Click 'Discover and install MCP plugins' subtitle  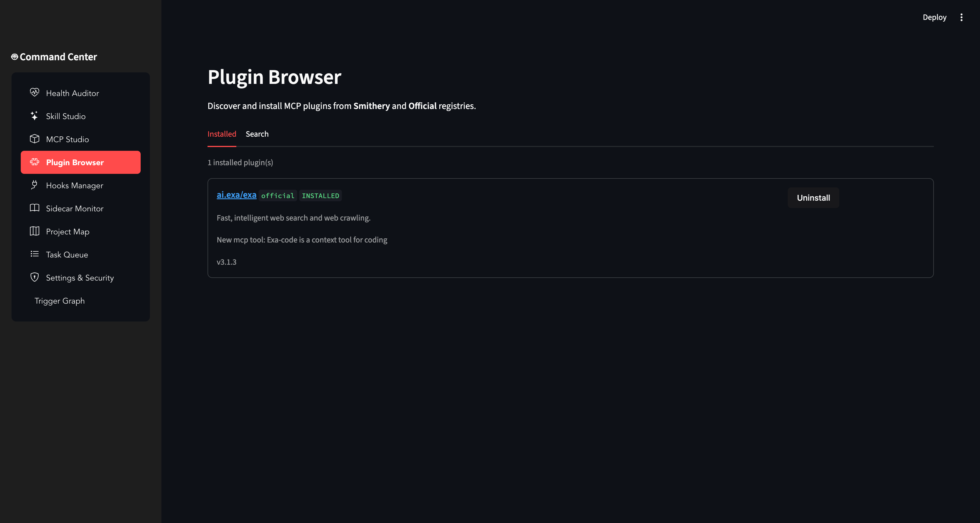point(342,106)
